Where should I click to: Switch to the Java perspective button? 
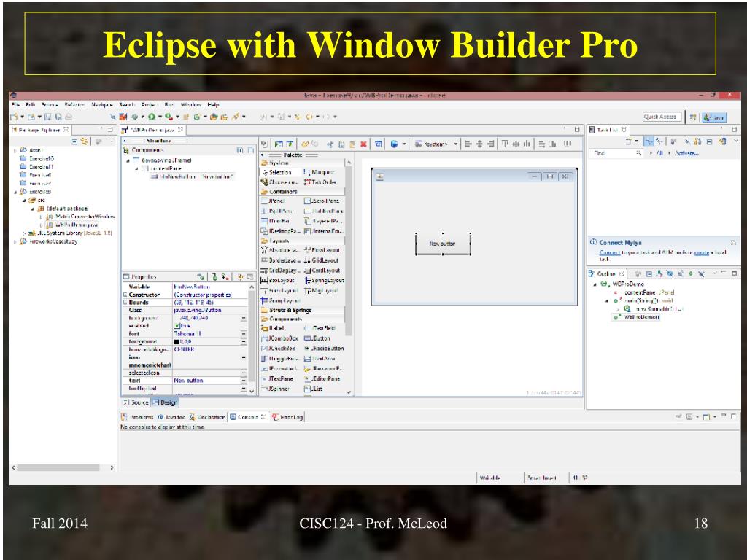(715, 117)
